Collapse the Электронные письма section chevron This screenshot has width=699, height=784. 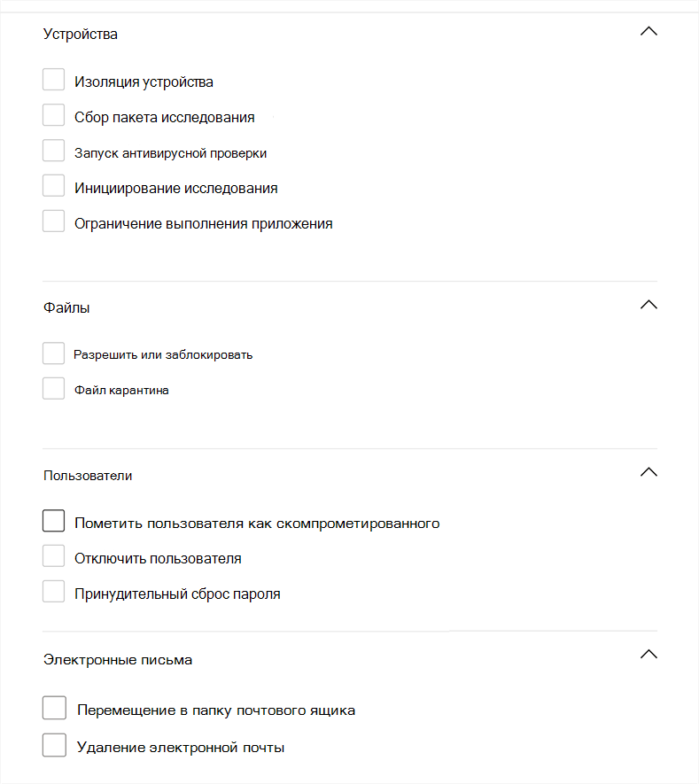click(x=649, y=654)
